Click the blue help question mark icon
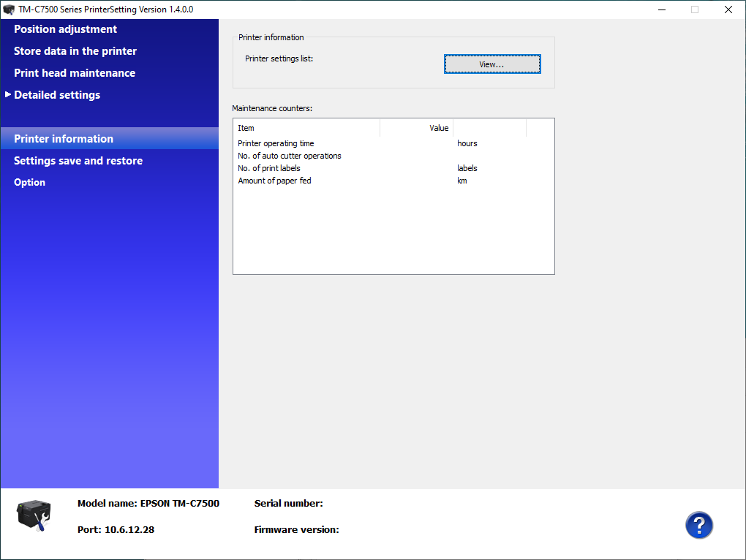 point(698,525)
